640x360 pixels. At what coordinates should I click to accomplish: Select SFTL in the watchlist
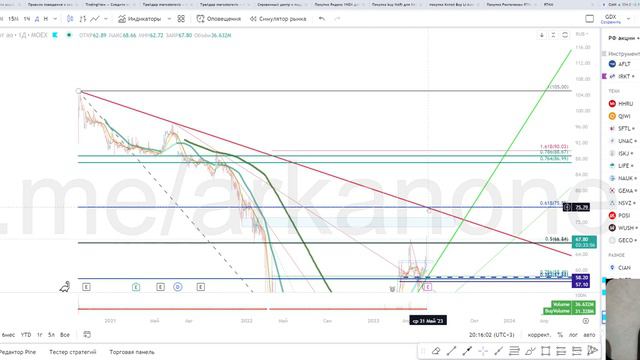(x=623, y=129)
